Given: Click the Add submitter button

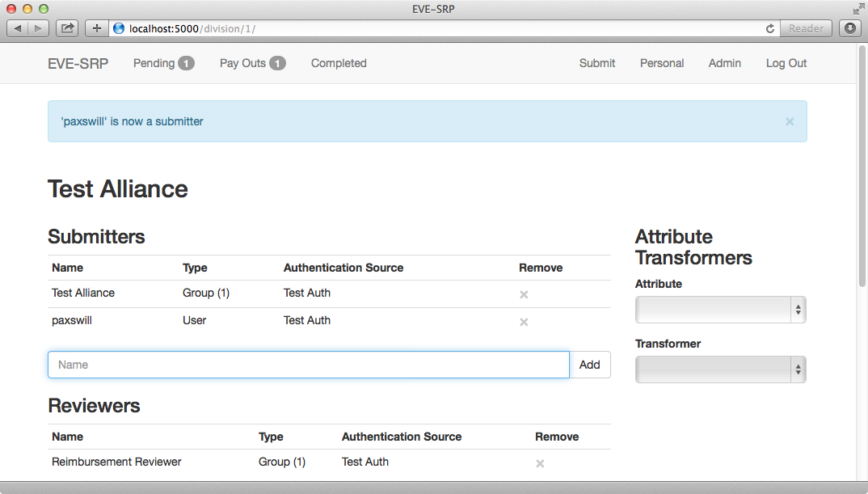Looking at the screenshot, I should [589, 365].
